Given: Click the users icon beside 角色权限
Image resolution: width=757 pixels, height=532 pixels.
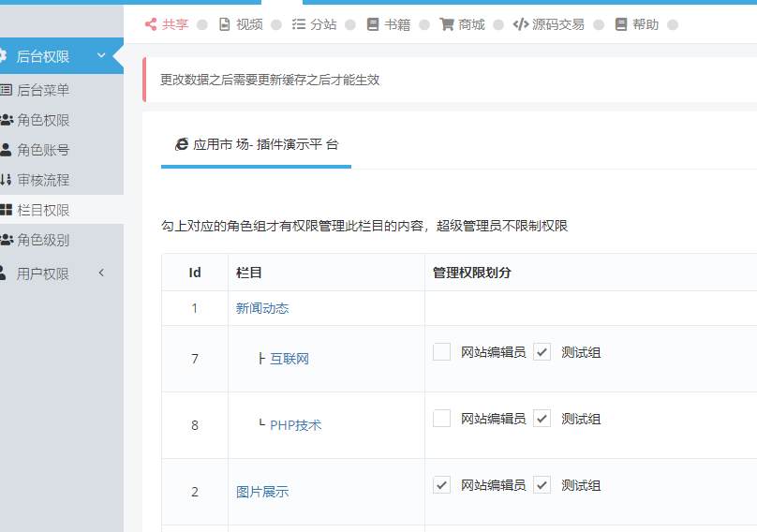Looking at the screenshot, I should pos(7,120).
